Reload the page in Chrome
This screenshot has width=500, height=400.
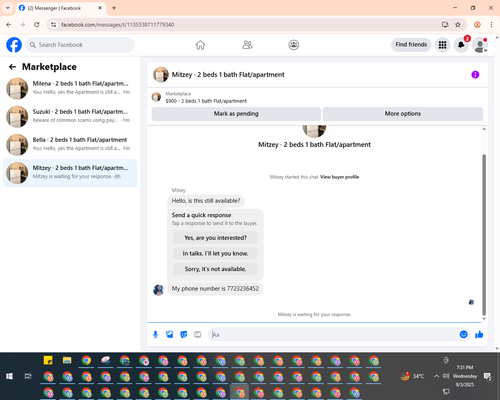37,25
